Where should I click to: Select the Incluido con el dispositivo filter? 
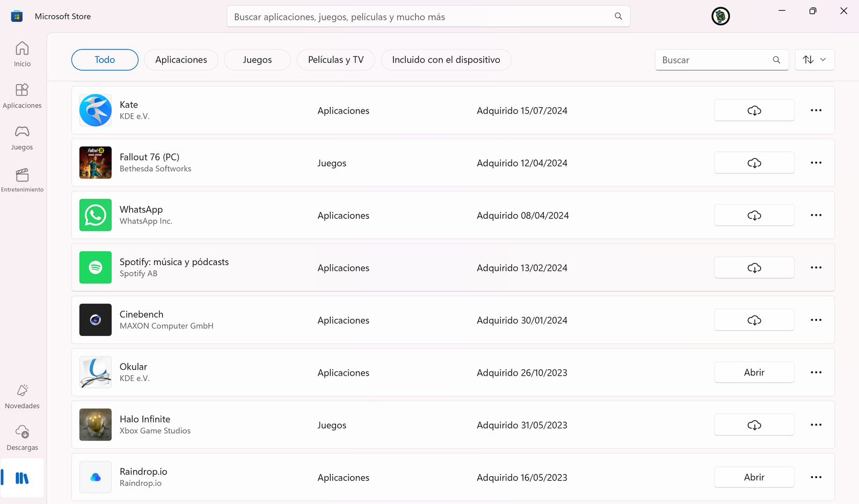coord(446,60)
